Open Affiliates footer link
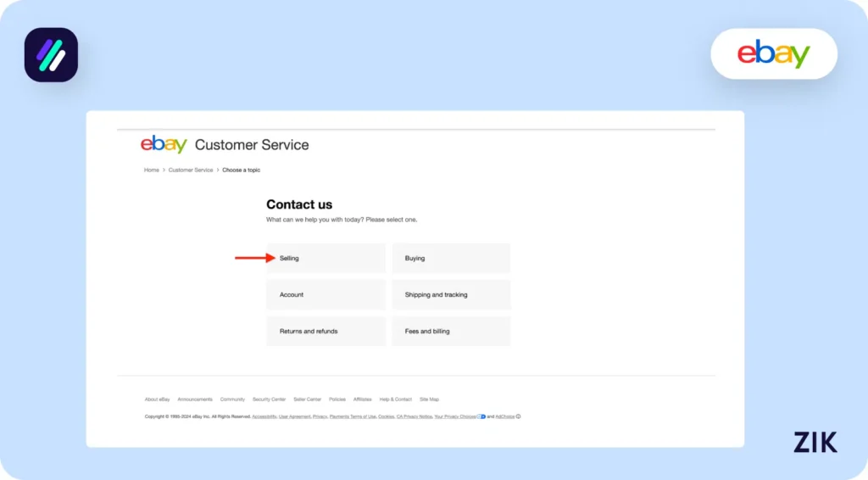Viewport: 868px width, 480px height. tap(363, 399)
